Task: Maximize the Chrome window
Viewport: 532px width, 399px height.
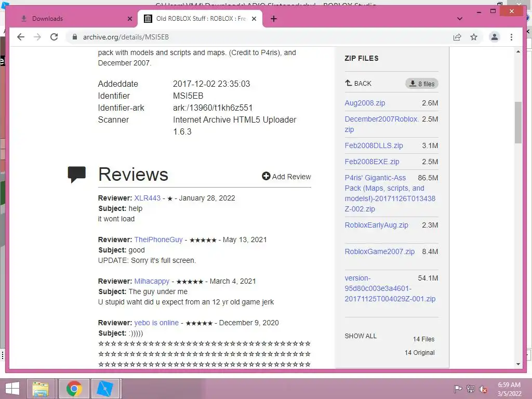Action: click(493, 11)
